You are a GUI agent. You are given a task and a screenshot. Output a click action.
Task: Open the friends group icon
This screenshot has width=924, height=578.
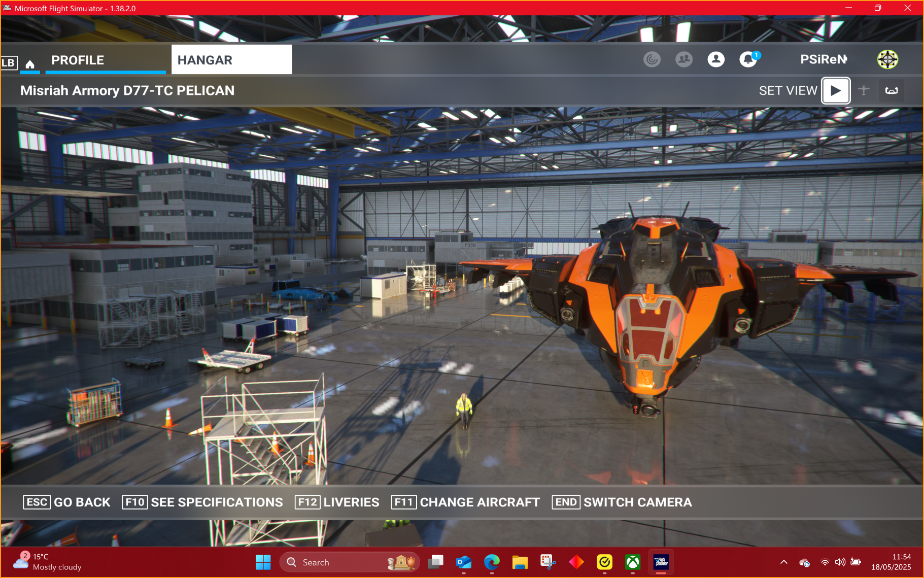[x=684, y=59]
